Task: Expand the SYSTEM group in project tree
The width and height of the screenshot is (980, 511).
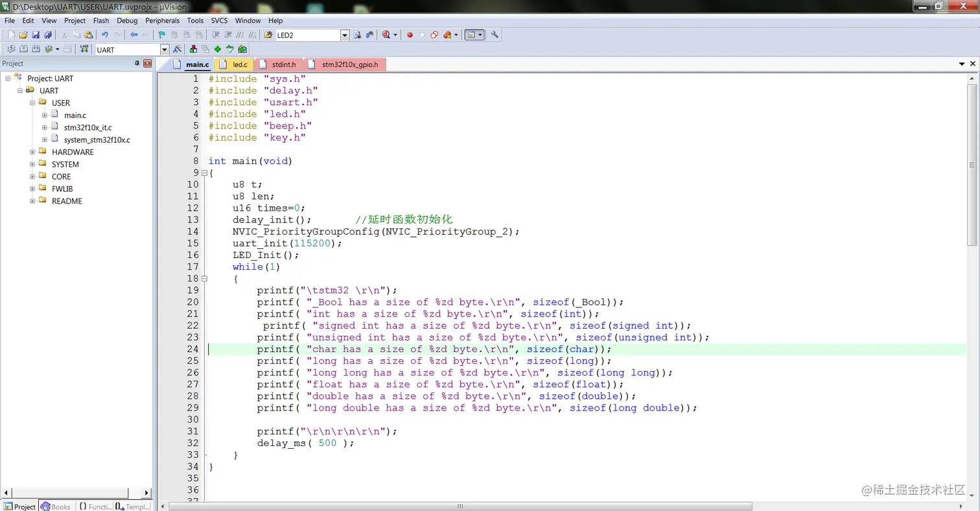Action: (x=32, y=164)
